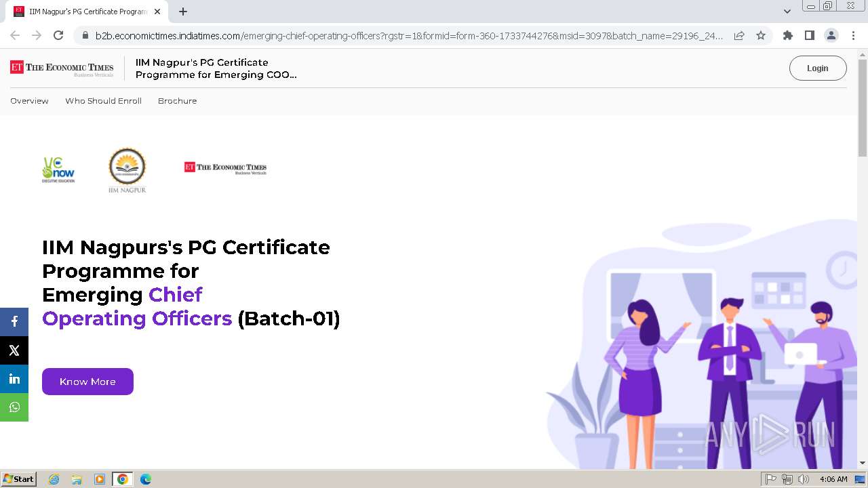
Task: Click the Economic Times logo beside IIM Nagpur
Action: click(x=225, y=167)
